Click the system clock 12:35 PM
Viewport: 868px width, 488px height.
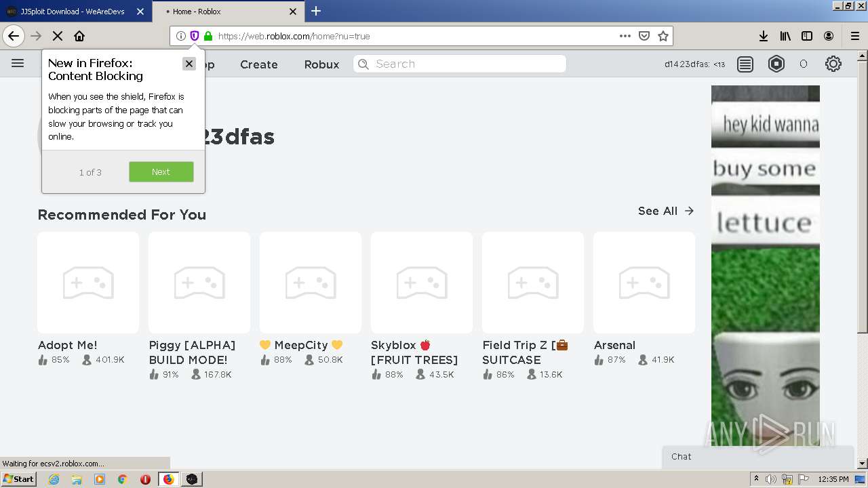[x=833, y=479]
